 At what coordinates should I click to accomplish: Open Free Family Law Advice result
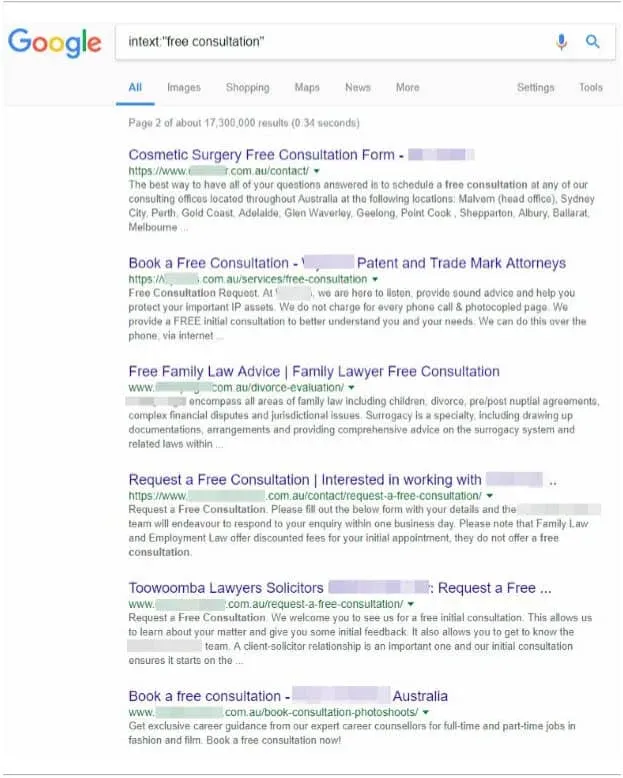[314, 371]
